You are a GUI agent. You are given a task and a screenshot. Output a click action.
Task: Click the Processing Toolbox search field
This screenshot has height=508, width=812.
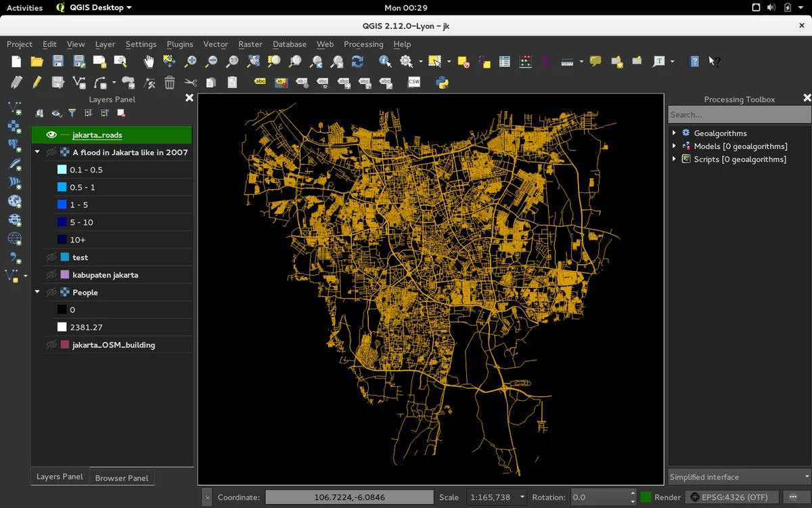coord(739,114)
